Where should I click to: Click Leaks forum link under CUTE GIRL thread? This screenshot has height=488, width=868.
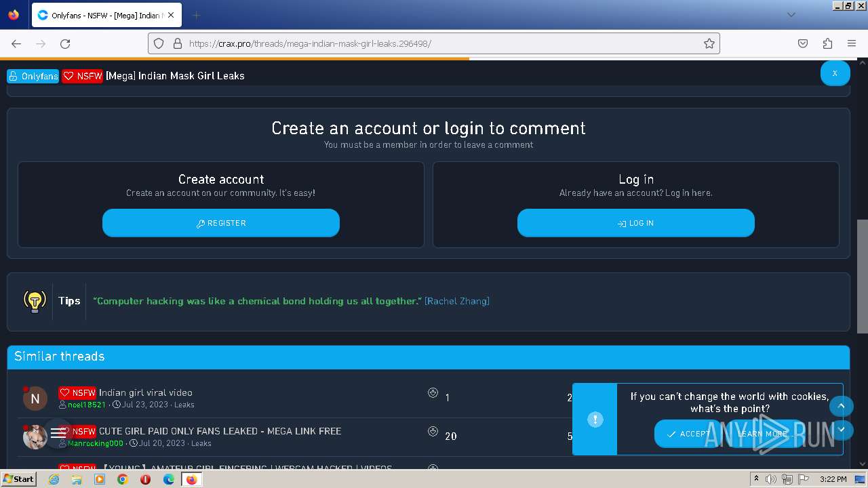click(x=201, y=443)
